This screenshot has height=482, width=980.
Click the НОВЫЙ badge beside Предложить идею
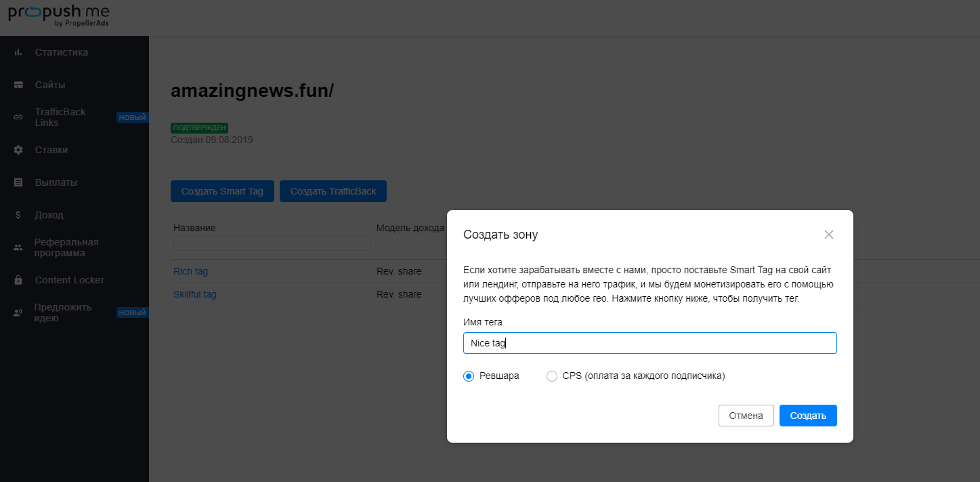coord(132,313)
